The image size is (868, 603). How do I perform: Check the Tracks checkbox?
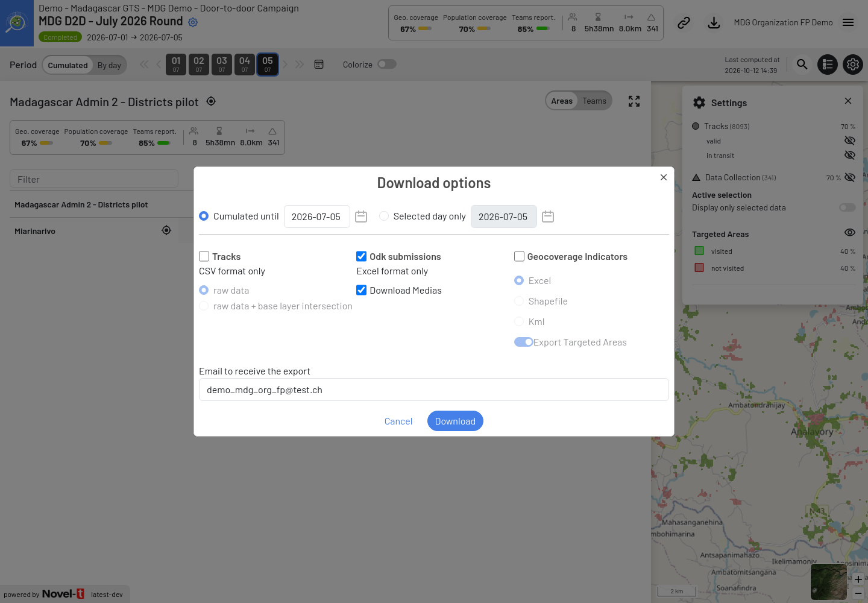tap(204, 256)
